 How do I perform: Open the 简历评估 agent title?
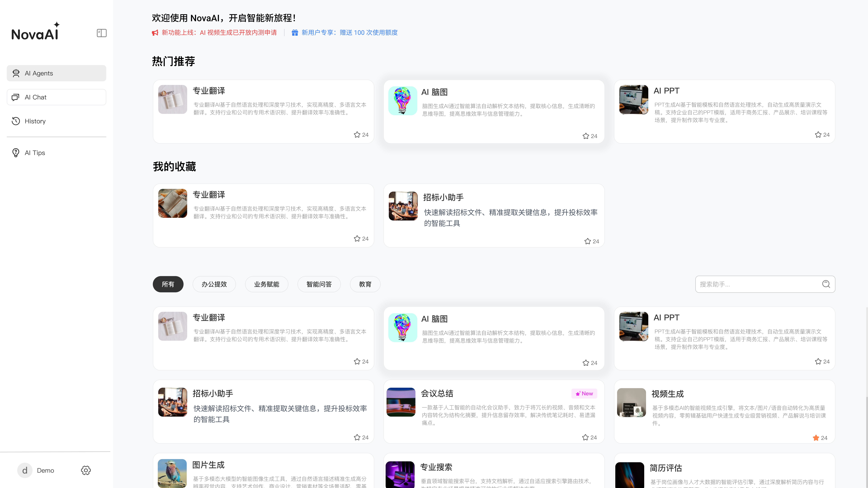666,468
